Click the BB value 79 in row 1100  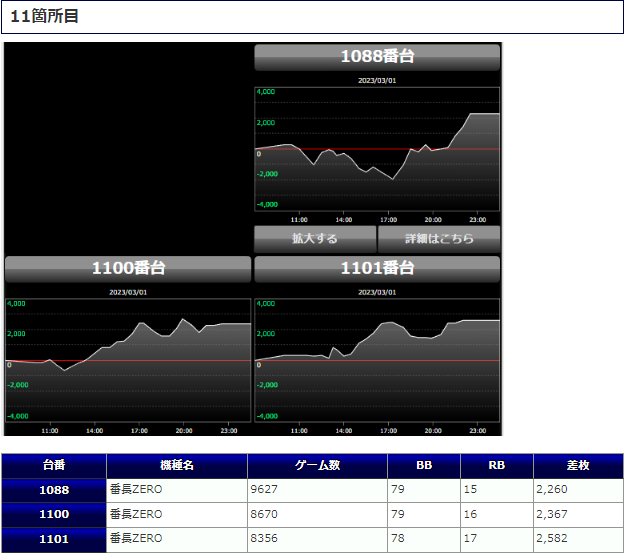click(398, 515)
